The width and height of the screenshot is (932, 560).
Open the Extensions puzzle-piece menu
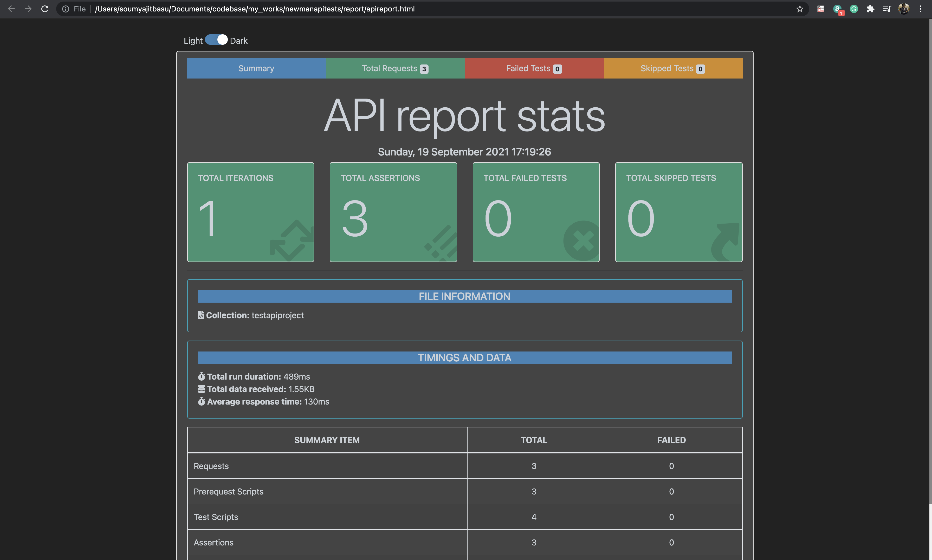871,9
